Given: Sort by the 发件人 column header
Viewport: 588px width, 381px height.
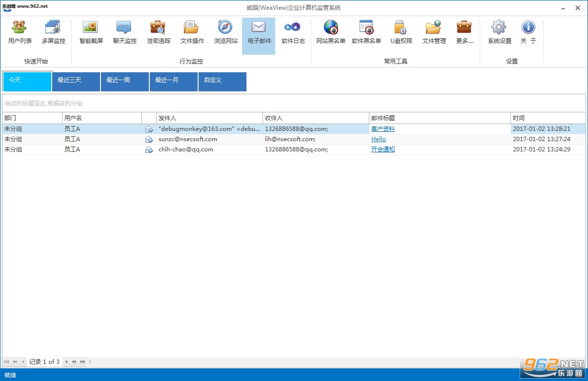Looking at the screenshot, I should pos(209,118).
